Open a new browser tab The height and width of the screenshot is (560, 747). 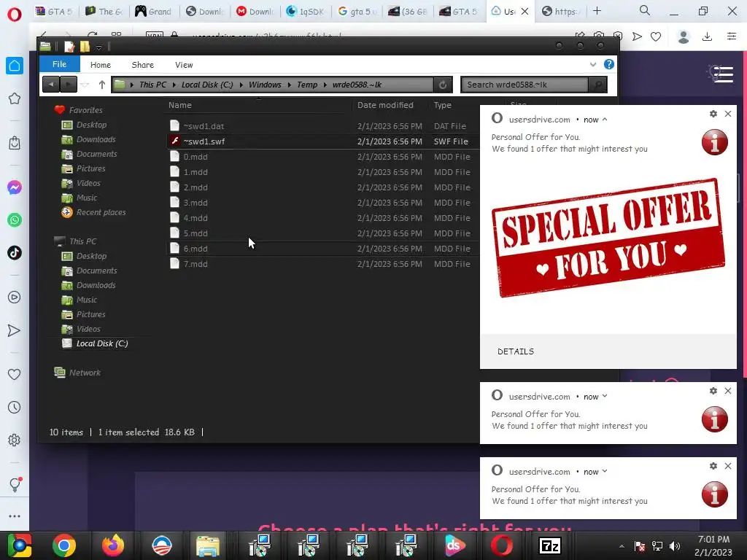point(597,11)
